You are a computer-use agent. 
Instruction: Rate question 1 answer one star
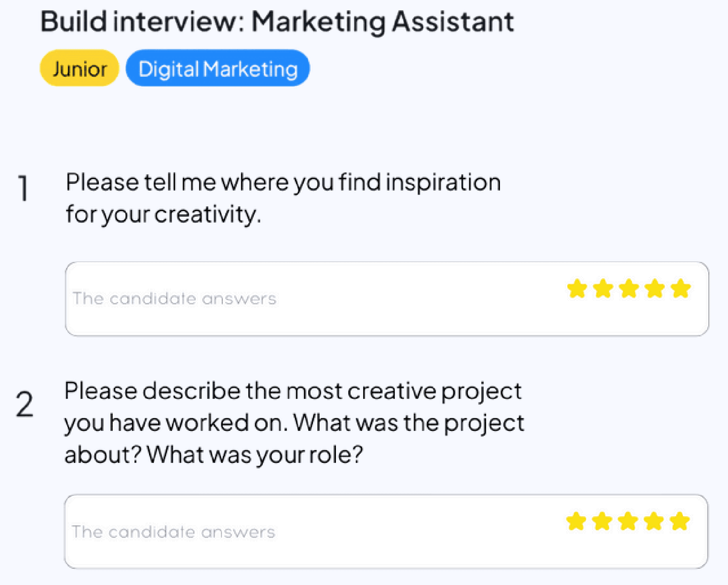pos(577,289)
